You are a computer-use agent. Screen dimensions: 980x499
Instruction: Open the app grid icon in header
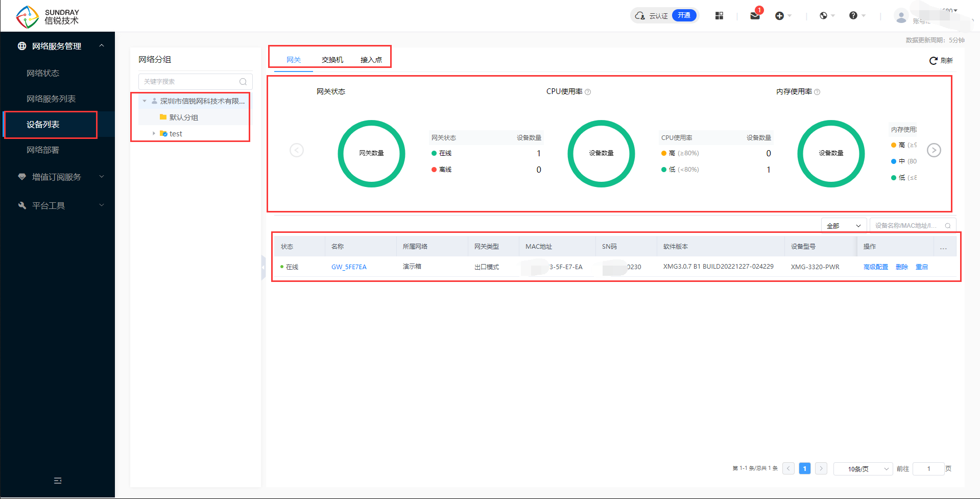[x=719, y=16]
